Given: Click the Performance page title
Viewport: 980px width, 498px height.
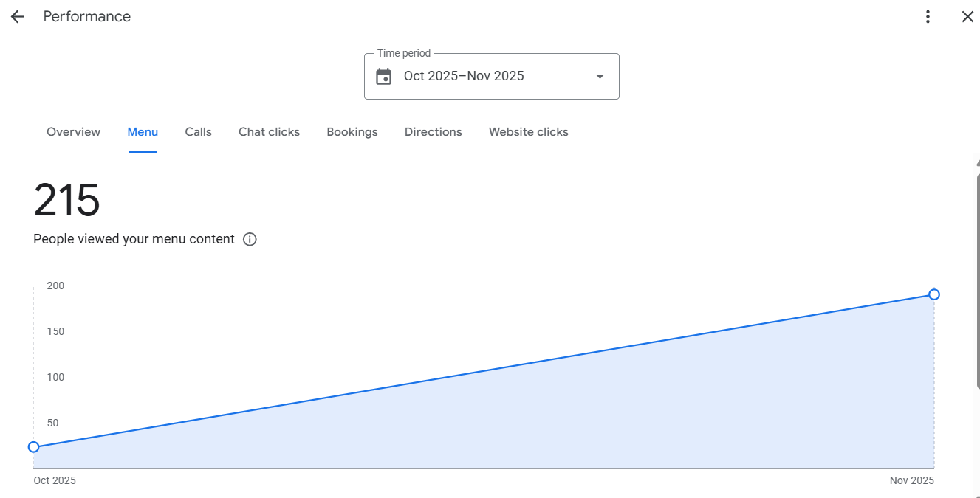Looking at the screenshot, I should (x=86, y=17).
